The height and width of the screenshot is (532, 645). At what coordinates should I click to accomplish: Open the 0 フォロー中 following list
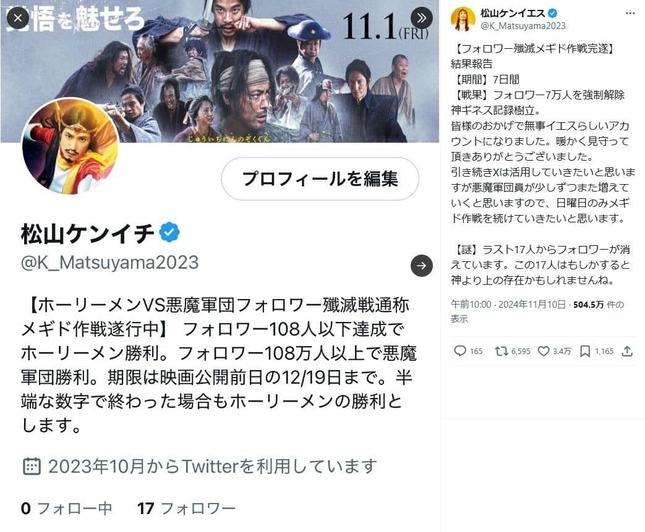(67, 509)
